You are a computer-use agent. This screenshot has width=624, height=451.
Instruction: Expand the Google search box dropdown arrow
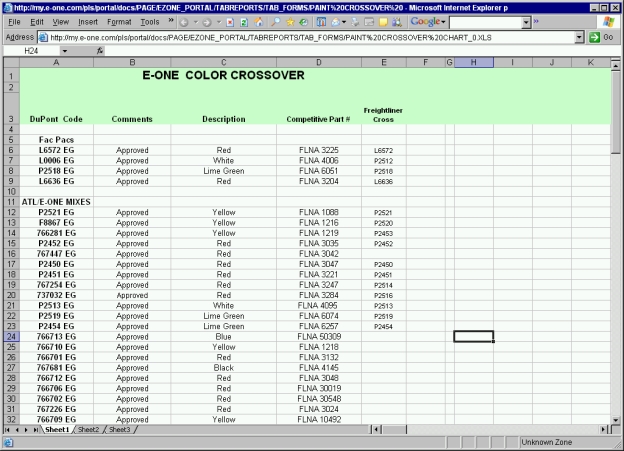(526, 22)
